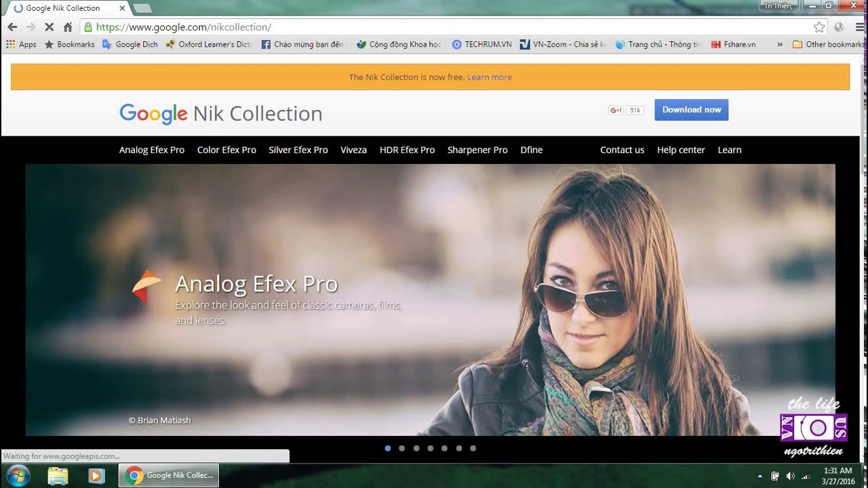This screenshot has width=868, height=488.
Task: Open Windows Explorer from the taskbar
Action: pos(58,475)
